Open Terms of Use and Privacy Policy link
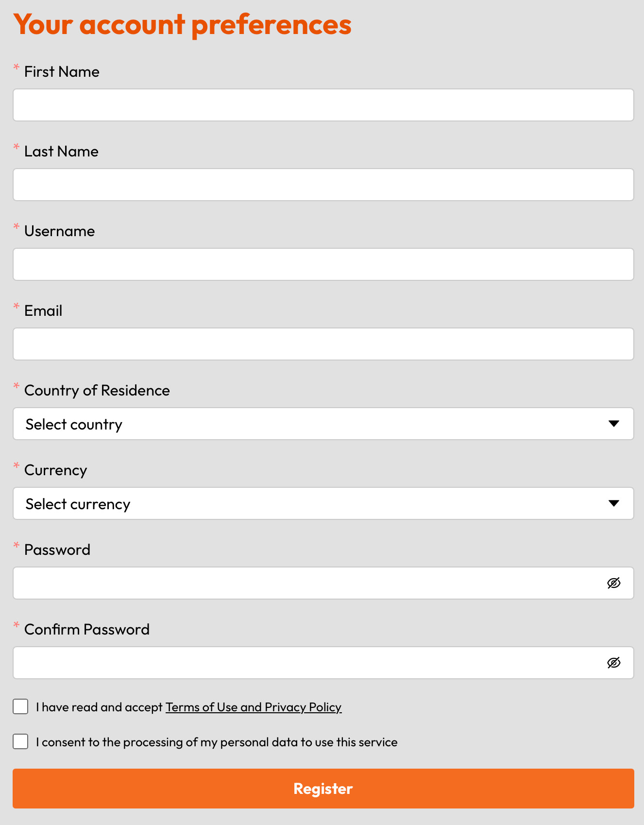The image size is (644, 825). point(254,707)
